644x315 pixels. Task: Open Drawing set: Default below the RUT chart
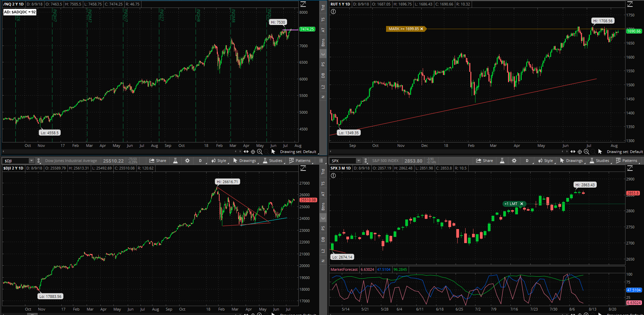click(x=625, y=152)
